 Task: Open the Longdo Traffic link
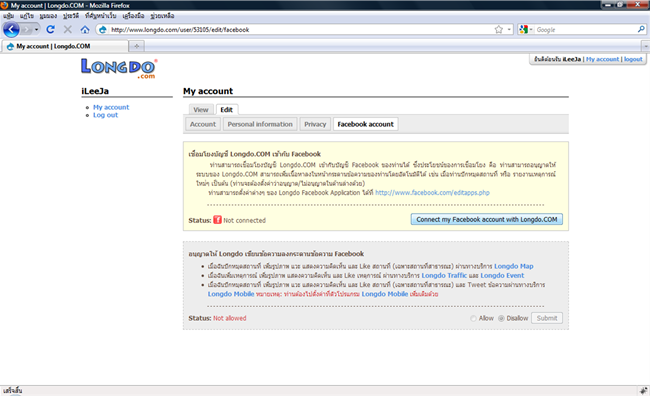tap(444, 275)
